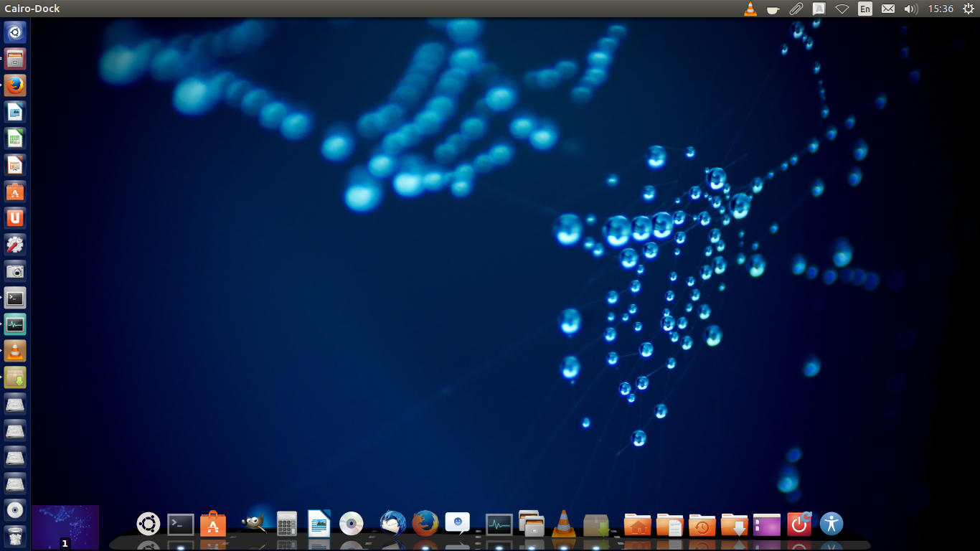Open the Calculator in the bottom dock

pyautogui.click(x=287, y=524)
